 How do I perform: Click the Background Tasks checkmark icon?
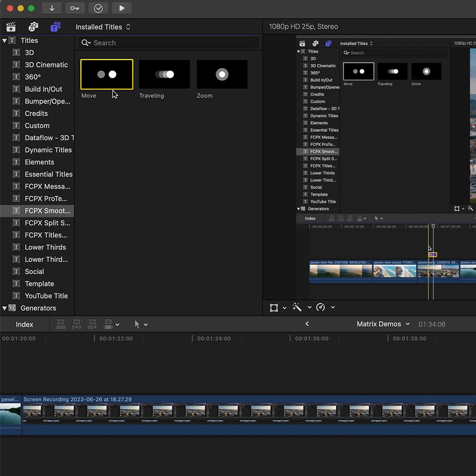click(x=98, y=8)
